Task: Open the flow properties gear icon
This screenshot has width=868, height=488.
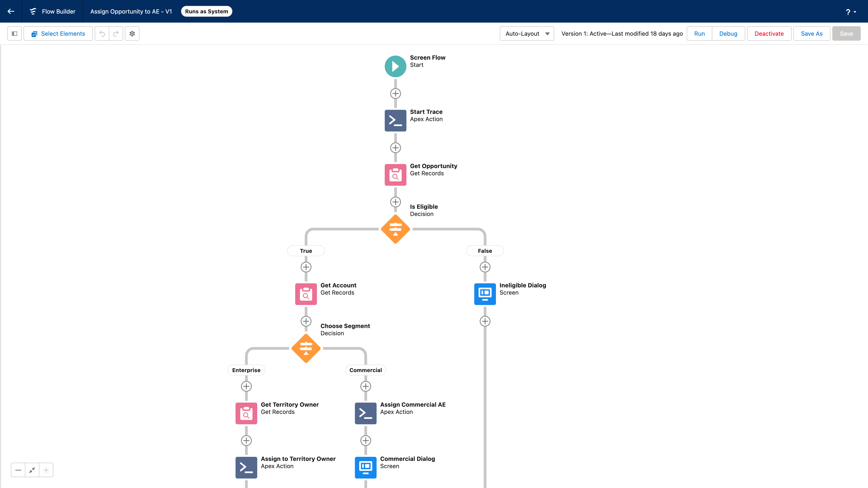Action: 132,33
